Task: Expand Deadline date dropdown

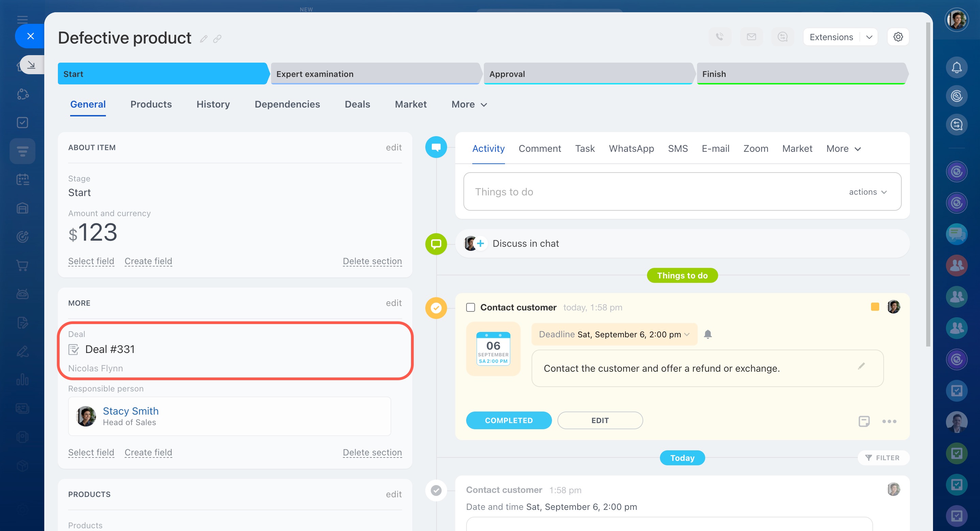Action: point(687,334)
